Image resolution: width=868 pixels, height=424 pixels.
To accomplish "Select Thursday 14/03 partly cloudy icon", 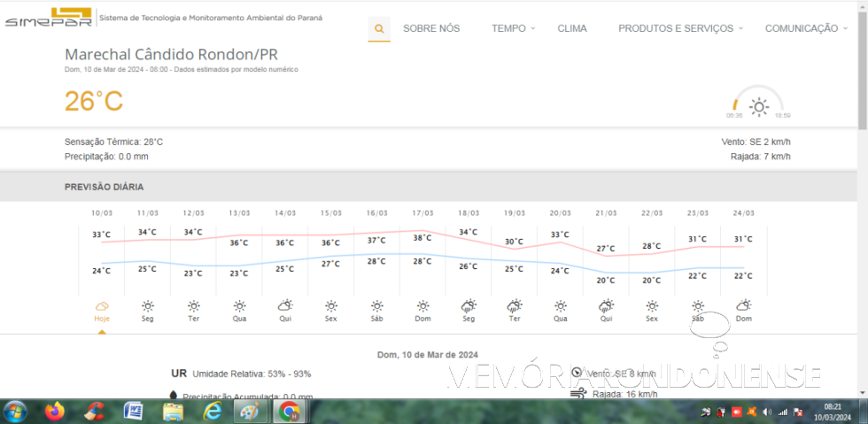I will point(285,305).
